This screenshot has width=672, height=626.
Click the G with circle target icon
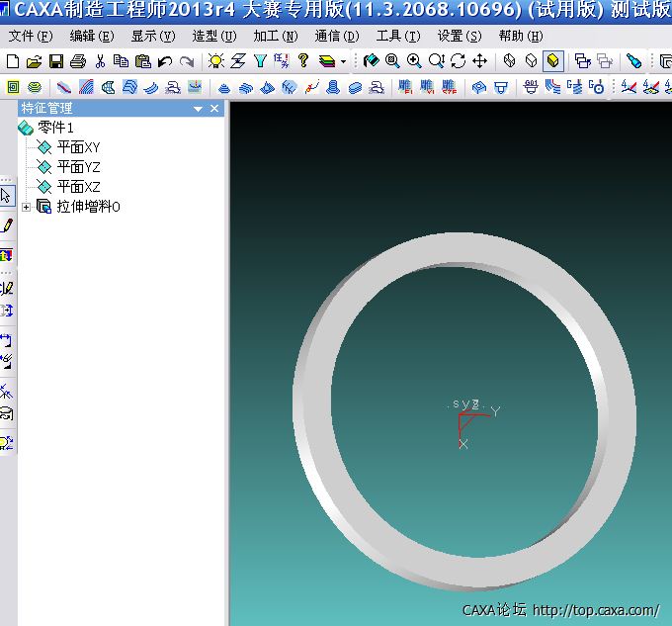(x=597, y=87)
